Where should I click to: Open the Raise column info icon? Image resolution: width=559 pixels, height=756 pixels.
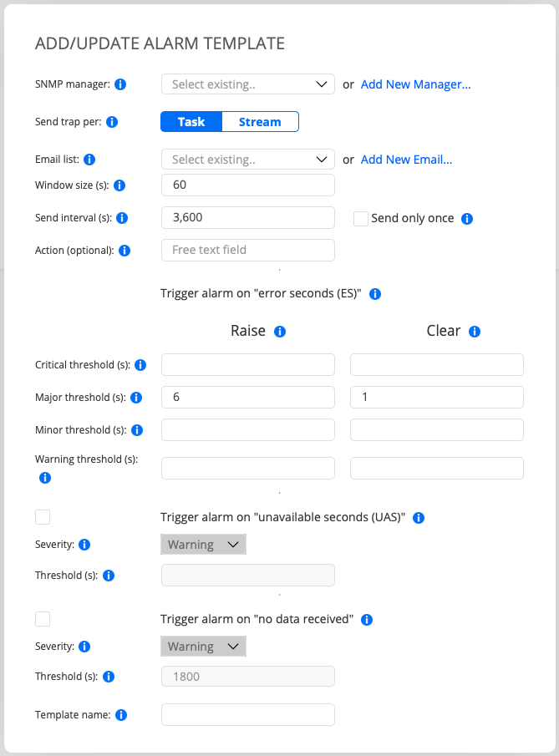tap(279, 331)
